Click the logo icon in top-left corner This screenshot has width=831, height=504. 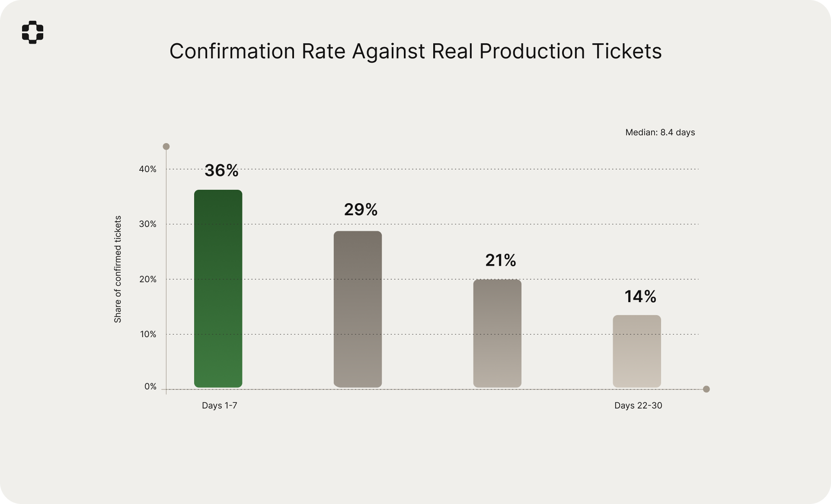(32, 32)
